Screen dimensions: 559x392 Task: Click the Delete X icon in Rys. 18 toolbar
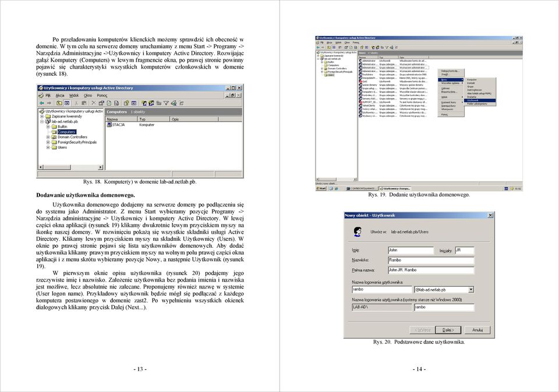pos(94,104)
